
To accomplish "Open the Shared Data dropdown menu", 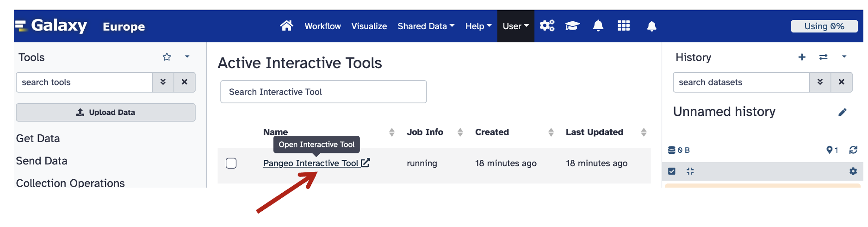I will [x=426, y=26].
